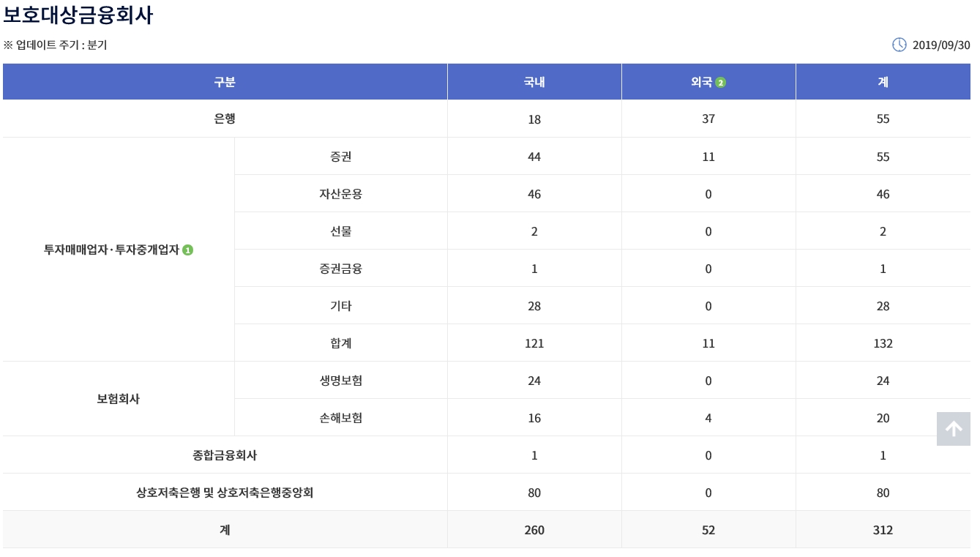Click 외국 value 0 in 상호저축은행 row

coord(708,493)
